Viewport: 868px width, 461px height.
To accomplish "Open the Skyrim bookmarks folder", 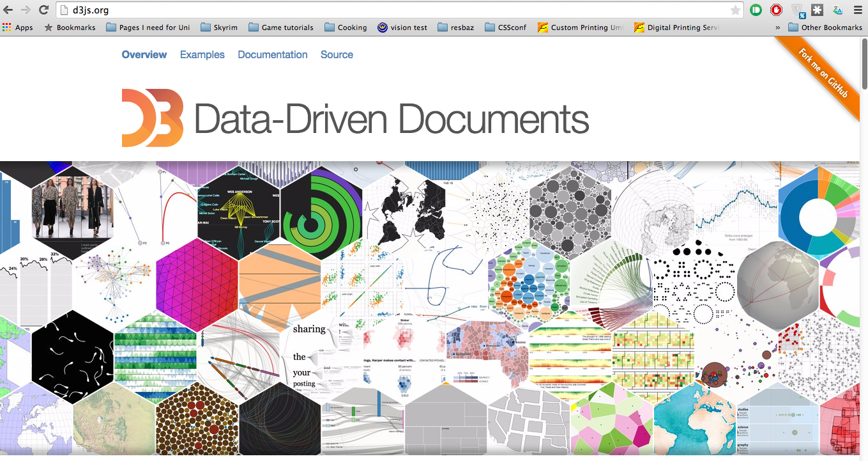I will click(x=218, y=27).
